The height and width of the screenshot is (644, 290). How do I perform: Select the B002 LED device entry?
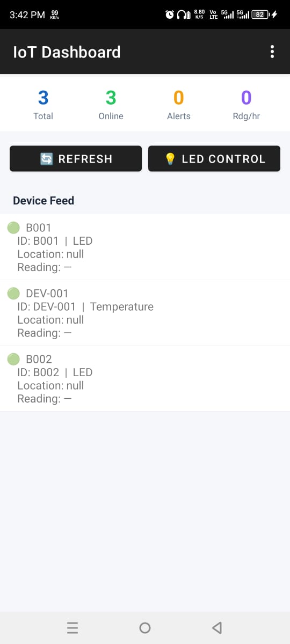145,379
